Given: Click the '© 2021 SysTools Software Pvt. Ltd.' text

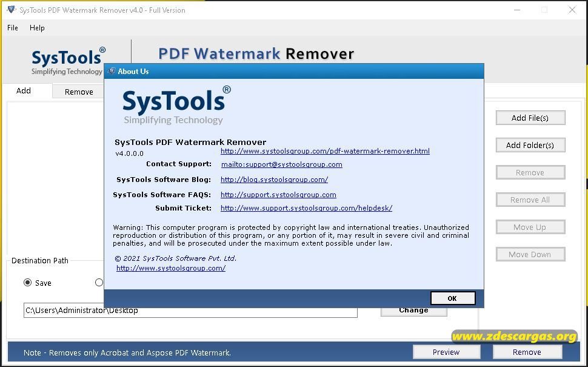Looking at the screenshot, I should tap(176, 258).
